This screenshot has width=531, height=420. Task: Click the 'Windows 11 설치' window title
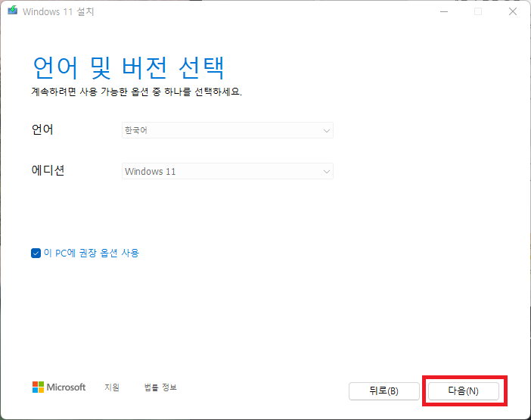(x=58, y=11)
